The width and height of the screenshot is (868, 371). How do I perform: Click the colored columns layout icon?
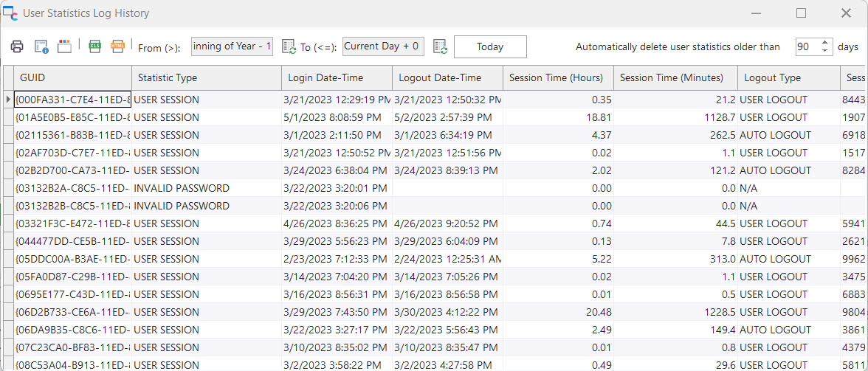(x=64, y=46)
